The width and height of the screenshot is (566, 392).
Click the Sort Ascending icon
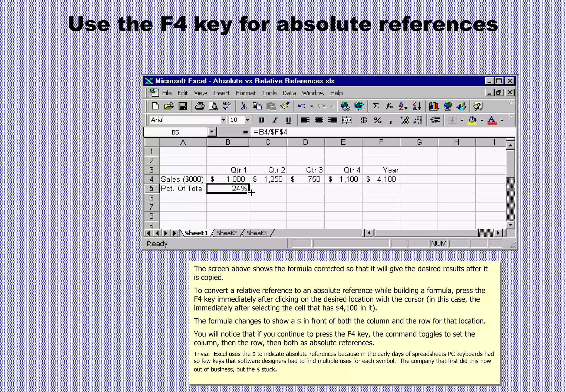[x=403, y=106]
